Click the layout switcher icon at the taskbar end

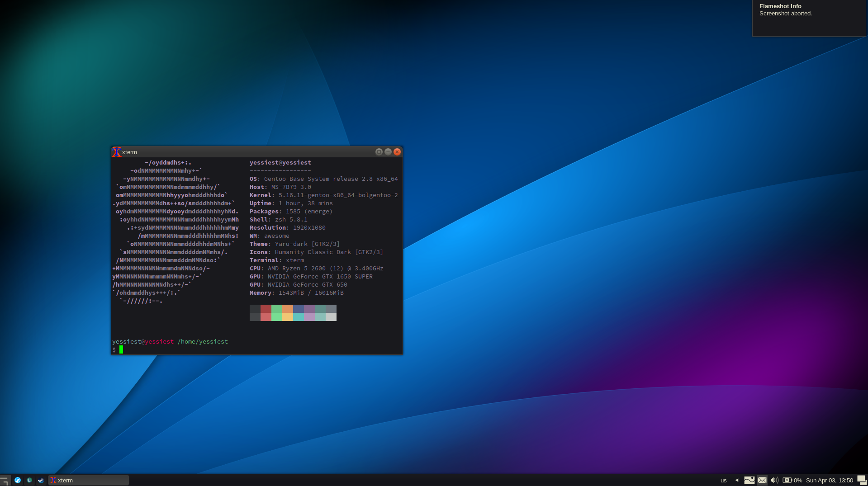(862, 480)
